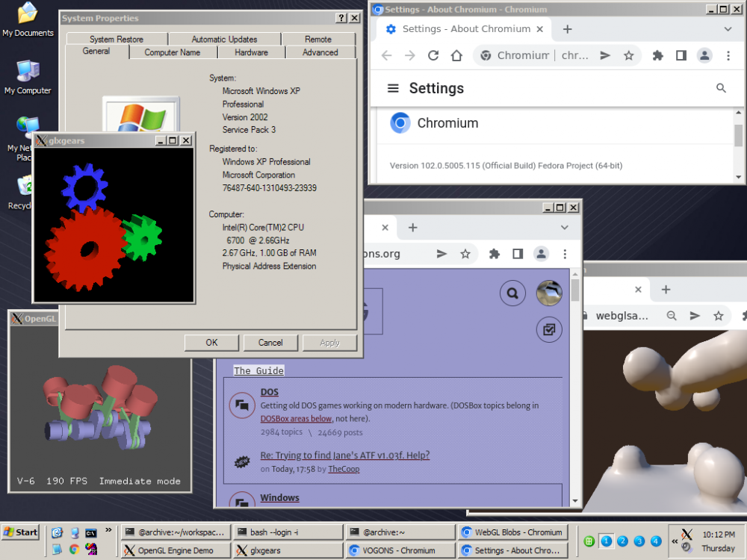Image resolution: width=747 pixels, height=560 pixels.
Task: Click the VOGONS forum search icon
Action: pos(512,293)
